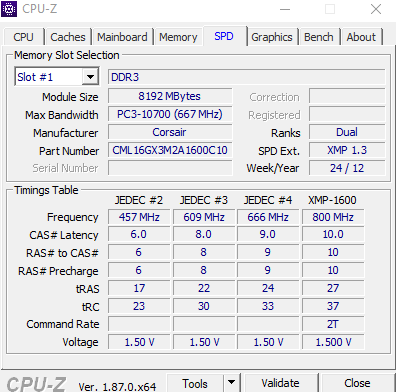This screenshot has width=396, height=392.
Task: Select the Memory tab
Action: click(178, 37)
